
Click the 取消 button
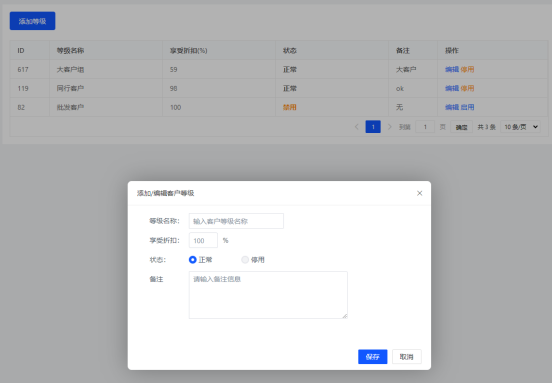[x=407, y=357]
